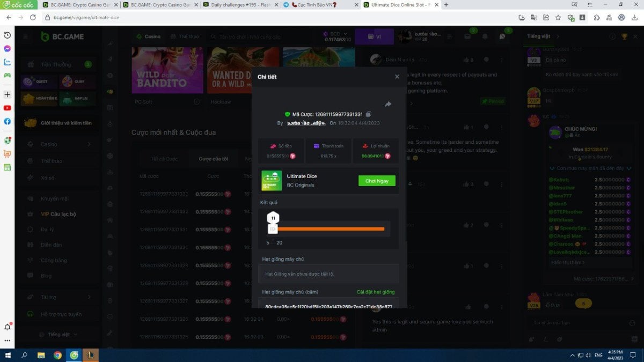Bookmark this page with the star icon
The image size is (644, 362).
point(558,17)
